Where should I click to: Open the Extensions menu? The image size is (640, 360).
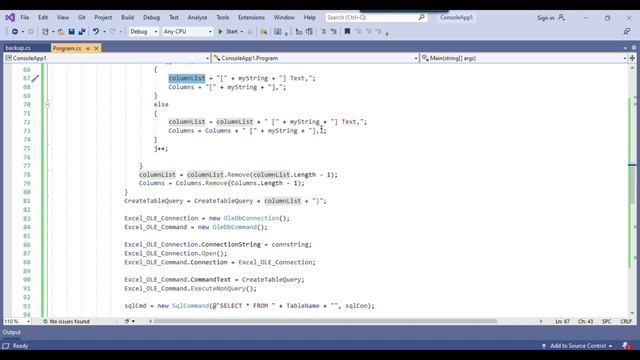point(251,18)
